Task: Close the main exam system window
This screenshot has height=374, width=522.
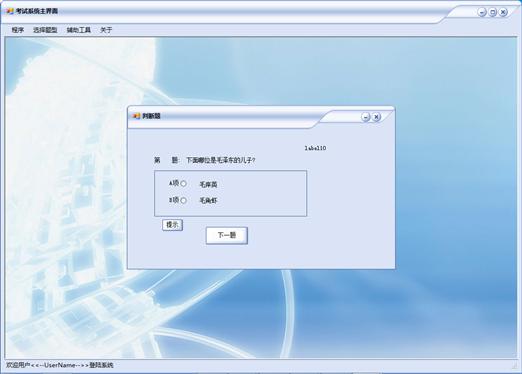Action: point(503,12)
